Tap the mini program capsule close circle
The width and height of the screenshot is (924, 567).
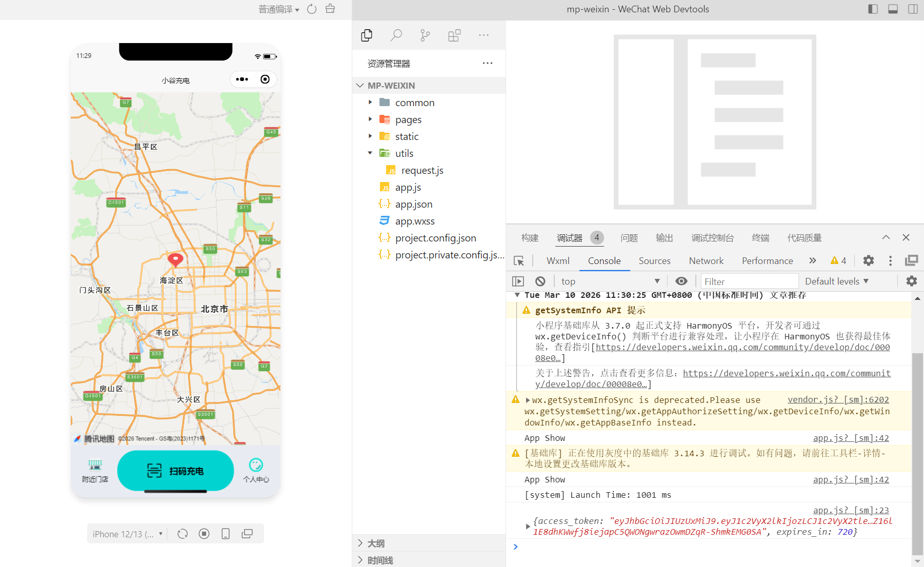(265, 79)
